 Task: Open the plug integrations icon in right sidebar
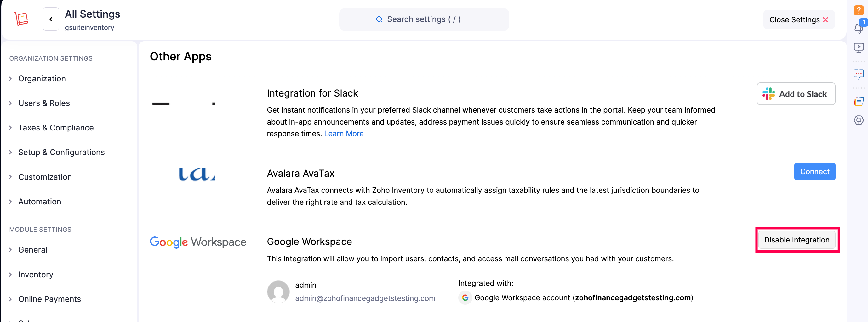coord(858,120)
